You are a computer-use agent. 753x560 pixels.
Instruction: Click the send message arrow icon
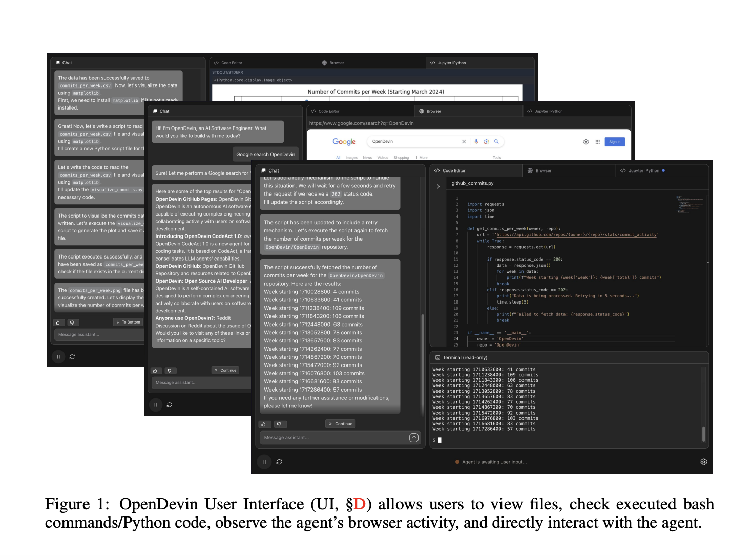(414, 437)
